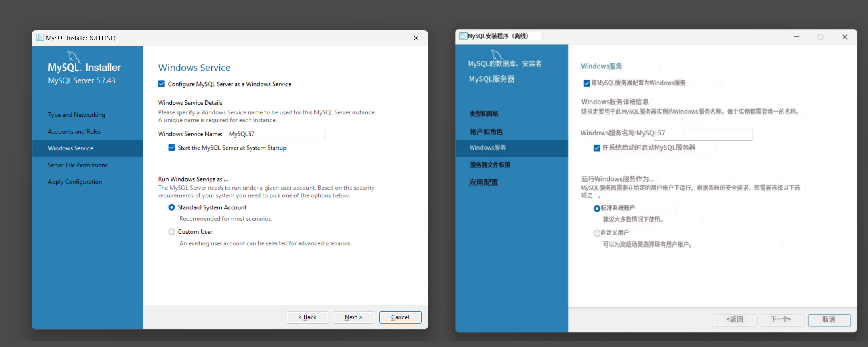The height and width of the screenshot is (347, 868).
Task: Click the Windows服务 heading in Chinese window
Action: pyautogui.click(x=601, y=66)
